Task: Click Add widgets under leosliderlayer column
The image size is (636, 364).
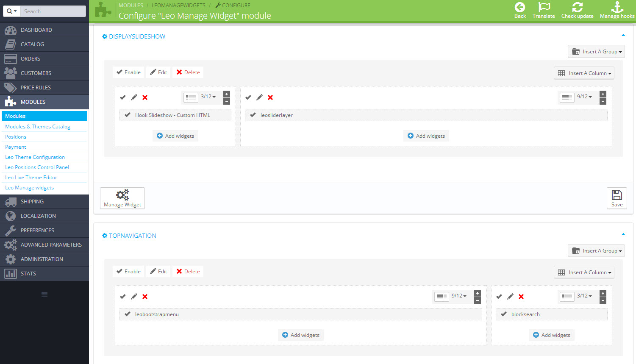Action: 426,136
